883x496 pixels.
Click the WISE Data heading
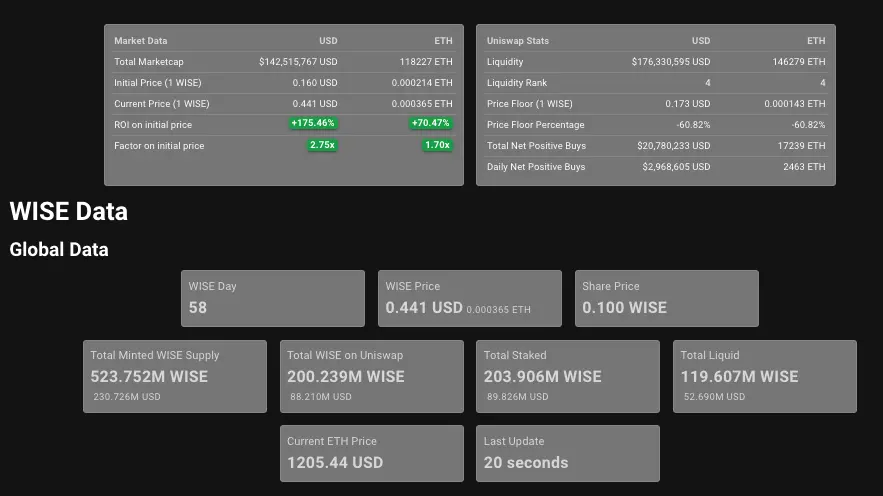[69, 212]
